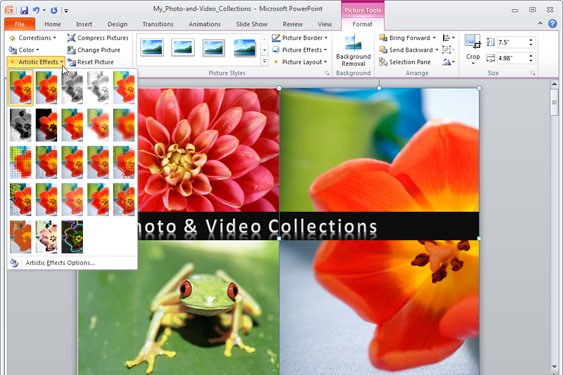Select the None effect, the highlighted first thumbnail
563x375 pixels.
pyautogui.click(x=21, y=88)
